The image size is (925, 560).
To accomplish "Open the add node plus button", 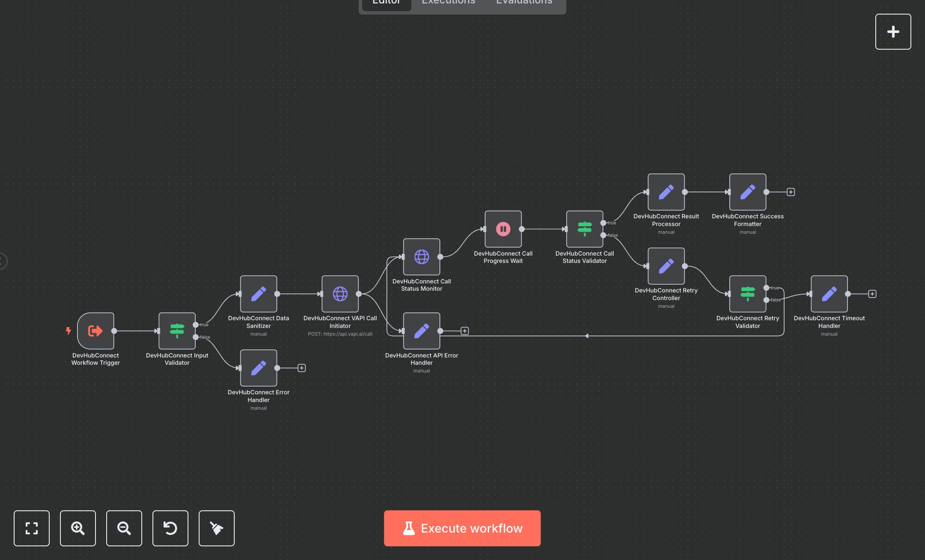I will click(x=893, y=32).
